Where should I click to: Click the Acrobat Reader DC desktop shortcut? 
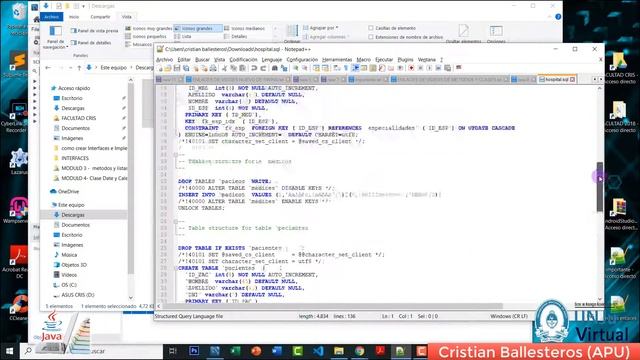[17, 261]
